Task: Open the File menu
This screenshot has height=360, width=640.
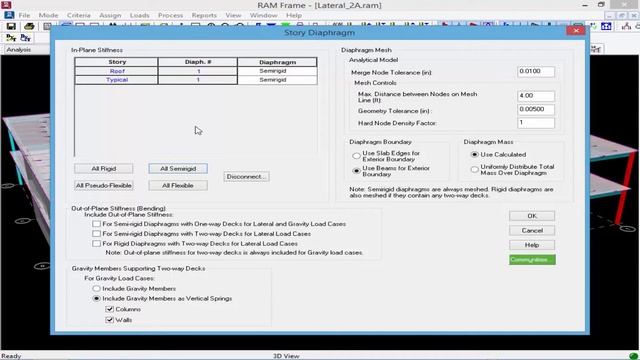Action: click(24, 15)
